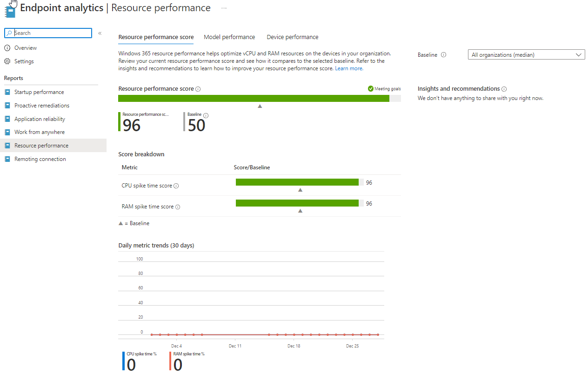Click info icon next to Insights and recommendations

(x=504, y=89)
